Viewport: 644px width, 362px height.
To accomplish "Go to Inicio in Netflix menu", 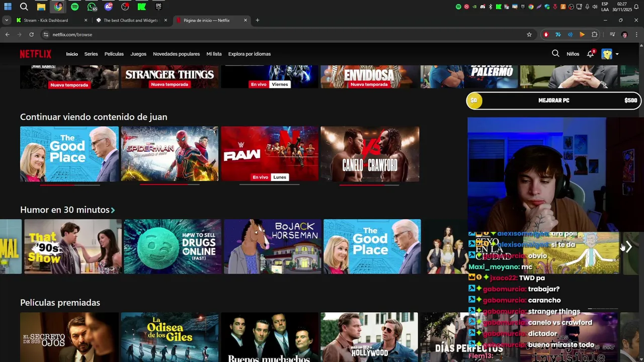I will [72, 54].
